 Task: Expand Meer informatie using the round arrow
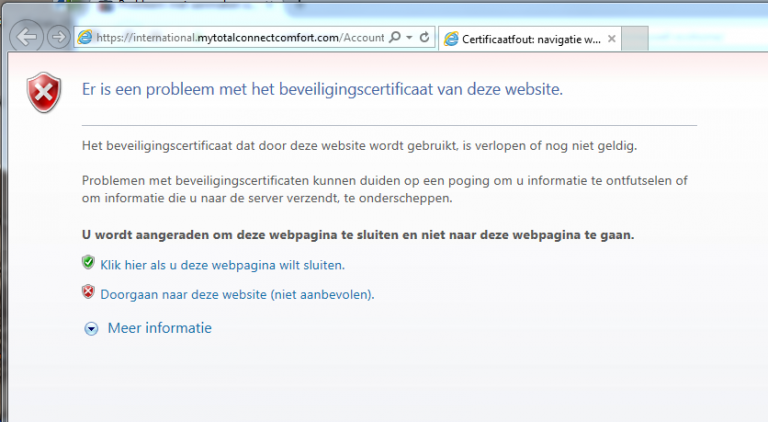coord(91,328)
